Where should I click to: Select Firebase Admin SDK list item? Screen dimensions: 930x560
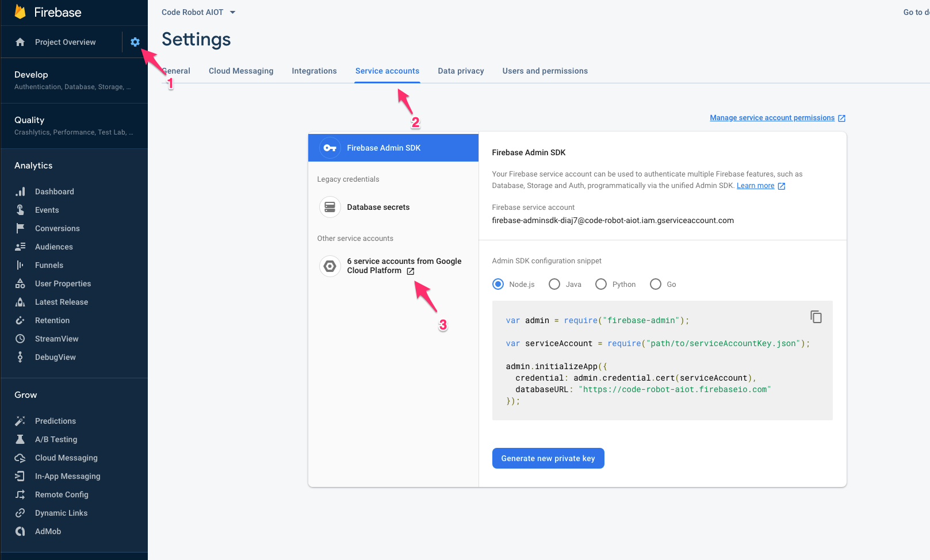[393, 148]
